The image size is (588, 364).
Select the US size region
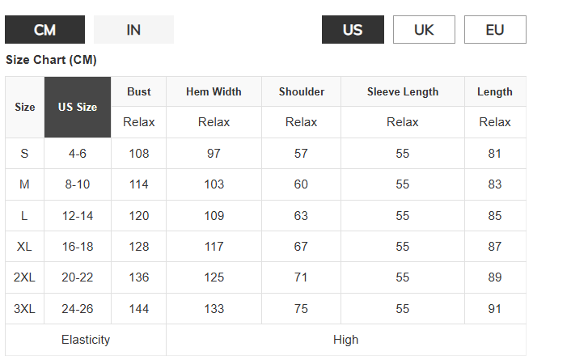click(353, 30)
